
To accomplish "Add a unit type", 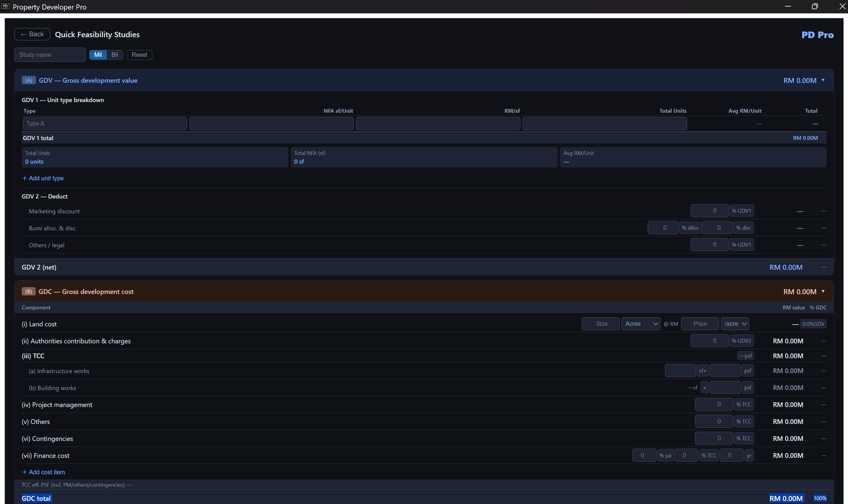I will point(43,178).
